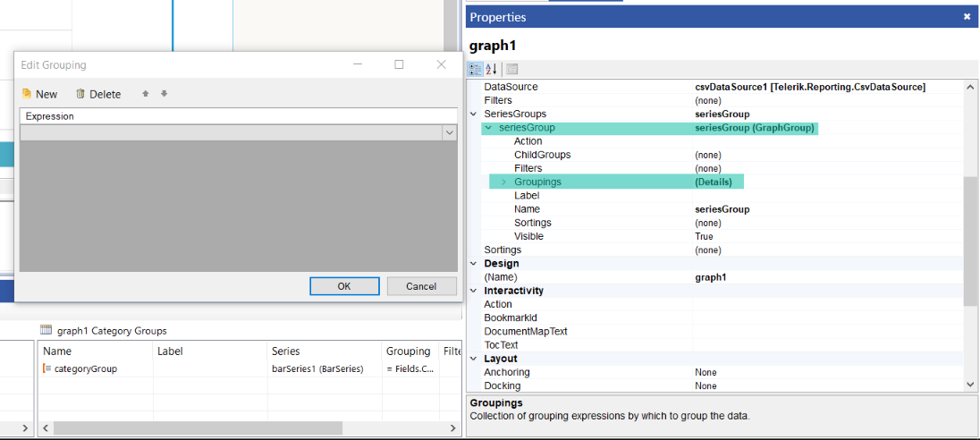Click New in Edit Grouping toolbar
The width and height of the screenshot is (980, 440).
39,95
